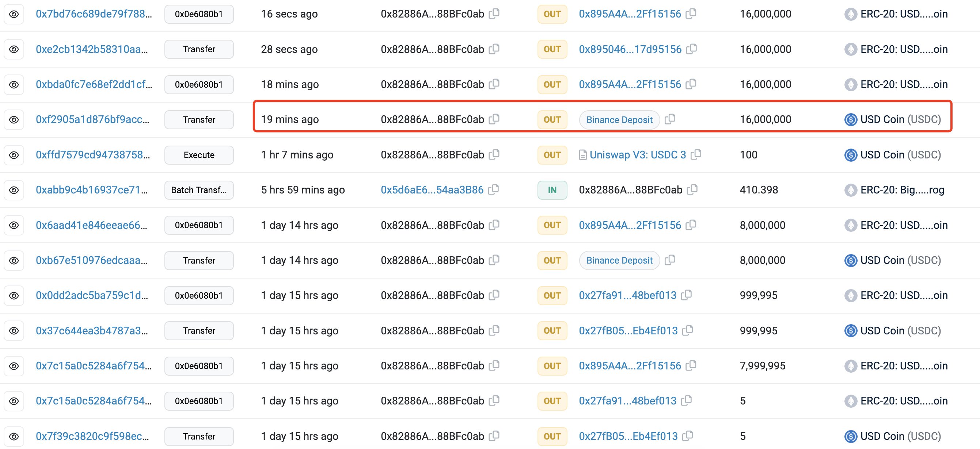Open the ERC-20: Big.....rog token link
980x449 pixels.
[x=902, y=190]
